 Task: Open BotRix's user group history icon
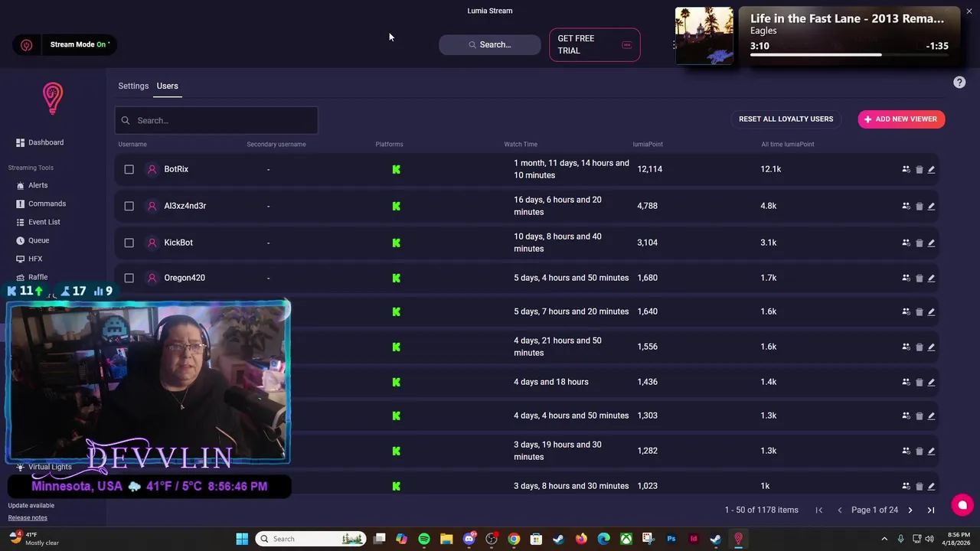(906, 169)
